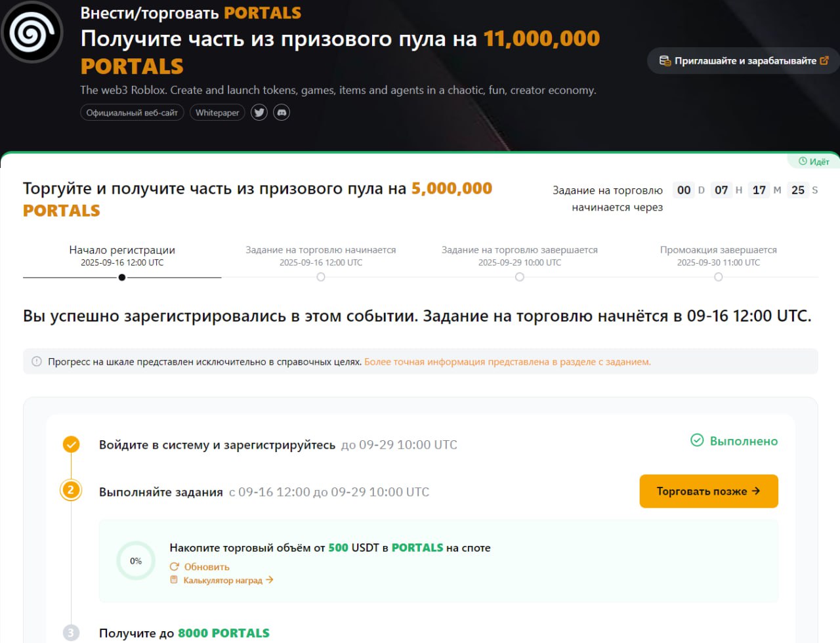
Task: Click Обновить to refresh progress
Action: 207,567
